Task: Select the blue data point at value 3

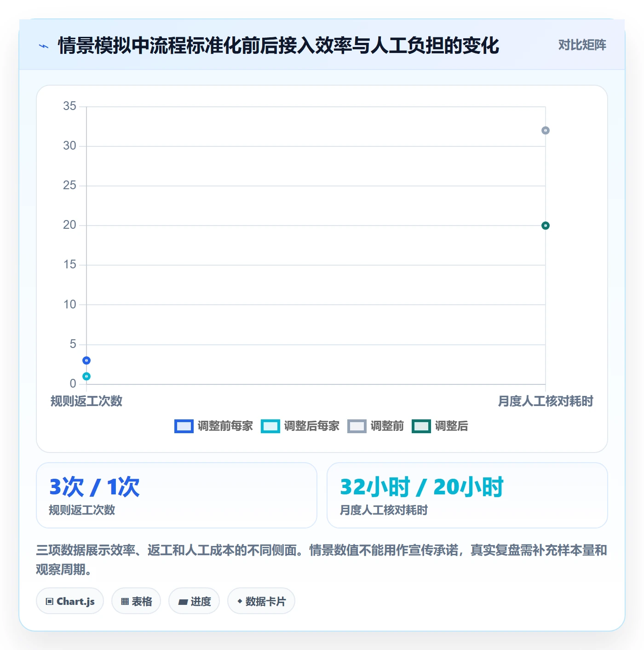Action: 86,360
